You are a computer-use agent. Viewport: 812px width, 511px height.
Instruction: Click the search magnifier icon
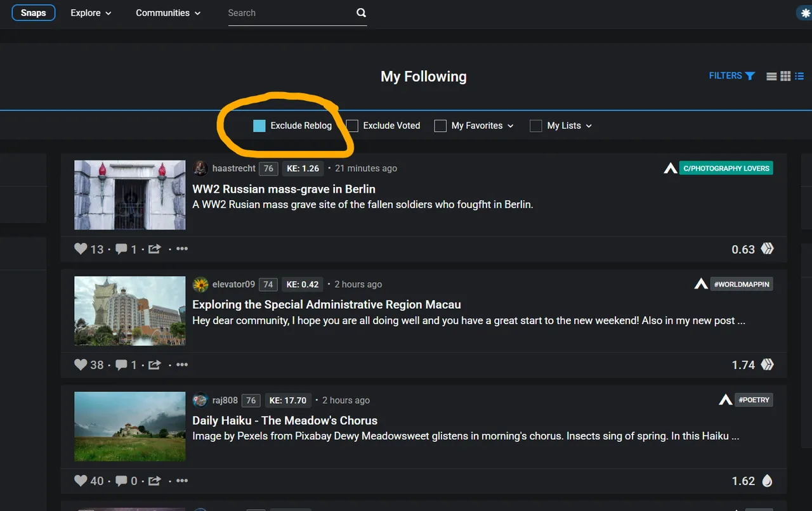[x=361, y=13]
